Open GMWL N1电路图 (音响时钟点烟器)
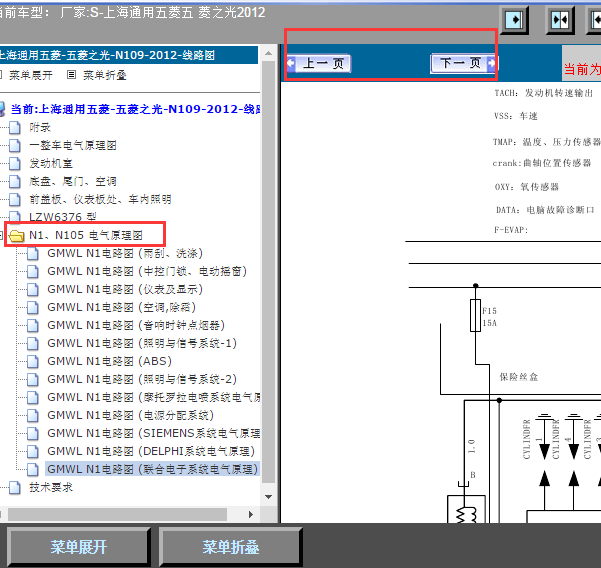Screen dimensions: 601x568 click(136, 325)
